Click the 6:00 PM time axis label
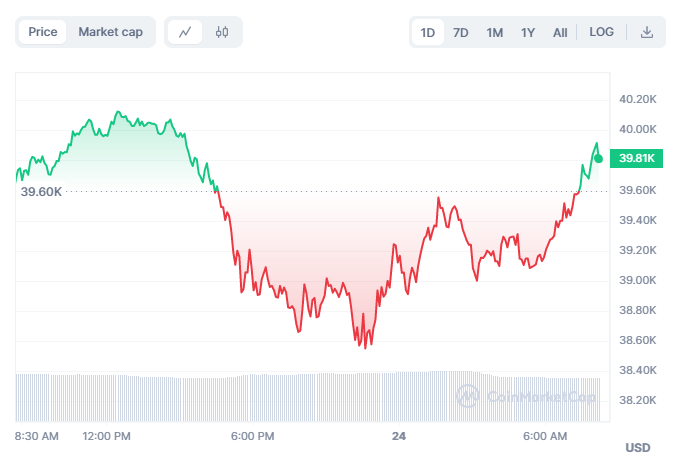677x474 pixels. 252,436
